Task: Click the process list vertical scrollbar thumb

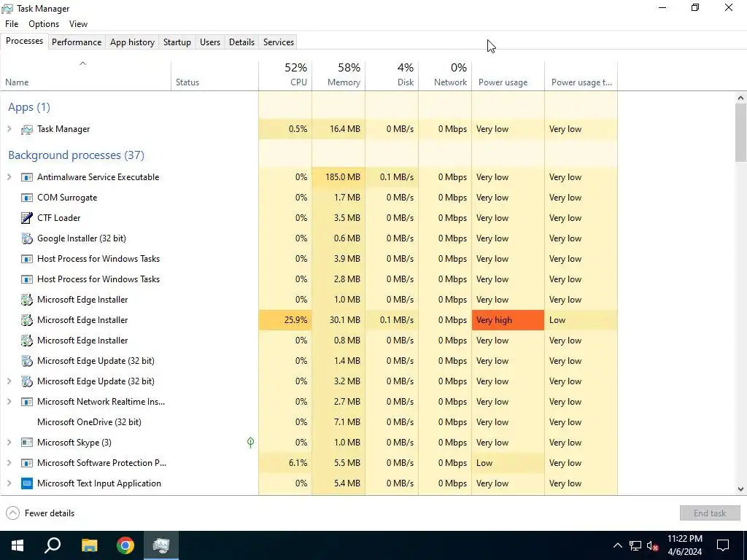Action: click(x=740, y=133)
